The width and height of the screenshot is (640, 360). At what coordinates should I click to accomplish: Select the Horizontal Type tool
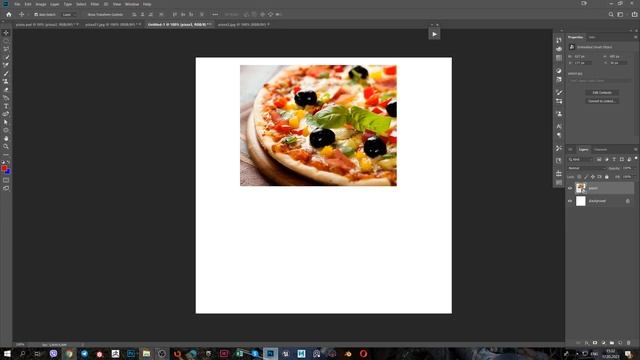tap(6, 106)
